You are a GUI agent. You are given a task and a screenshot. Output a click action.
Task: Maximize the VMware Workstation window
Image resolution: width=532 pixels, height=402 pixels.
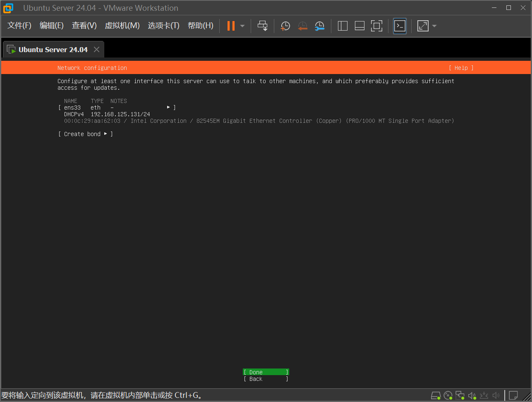point(509,7)
